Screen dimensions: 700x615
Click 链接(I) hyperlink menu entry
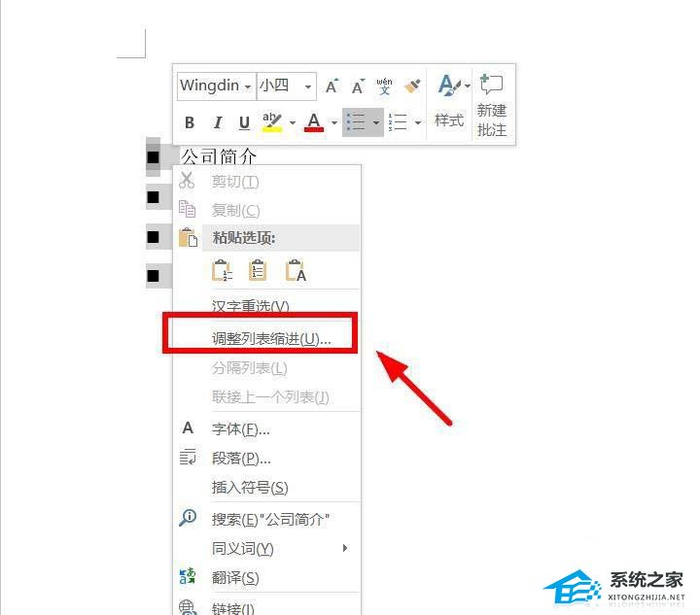267,607
